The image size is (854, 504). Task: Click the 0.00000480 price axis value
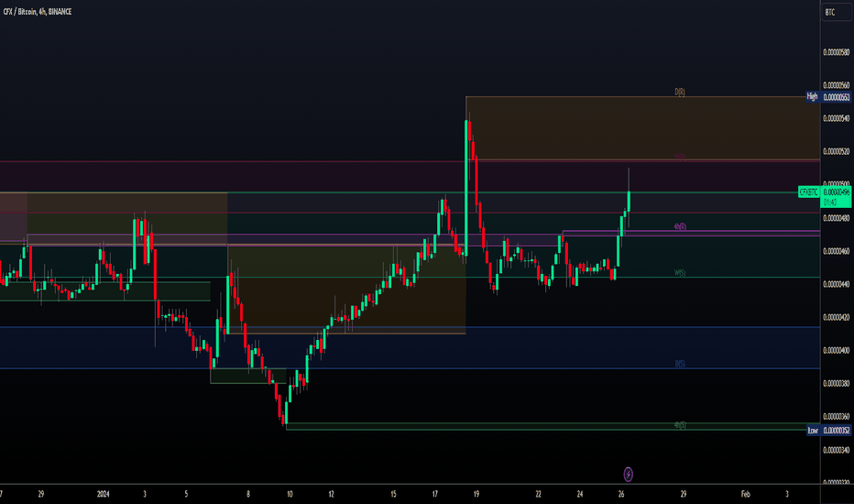836,218
